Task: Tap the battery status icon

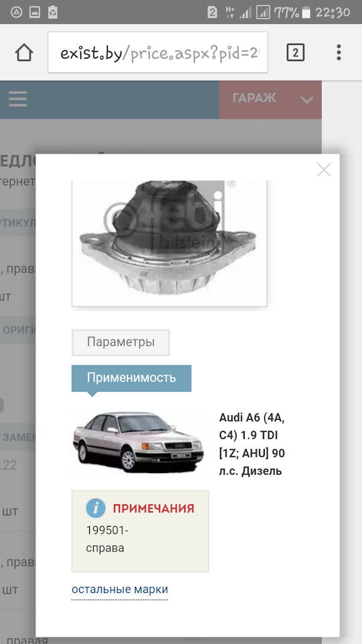Action: tap(306, 12)
